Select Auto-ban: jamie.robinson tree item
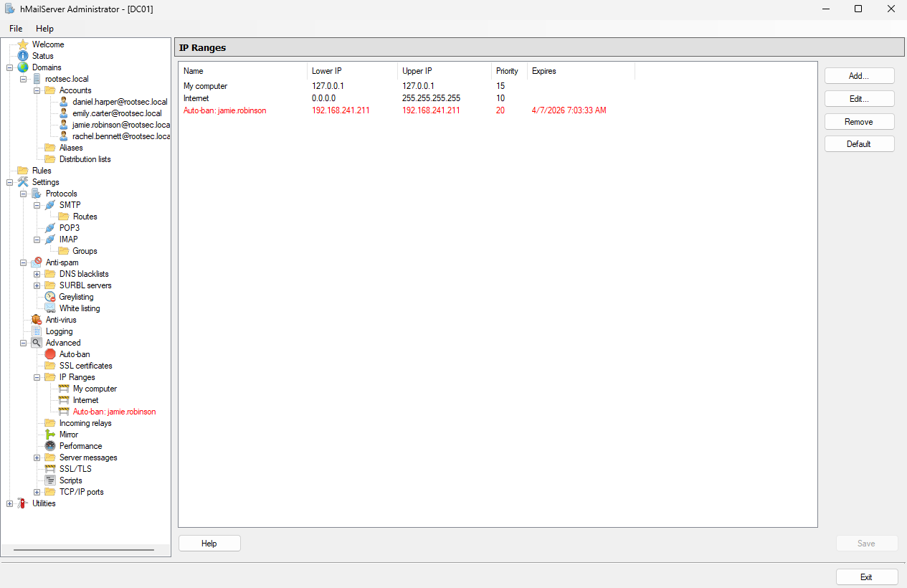 114,412
